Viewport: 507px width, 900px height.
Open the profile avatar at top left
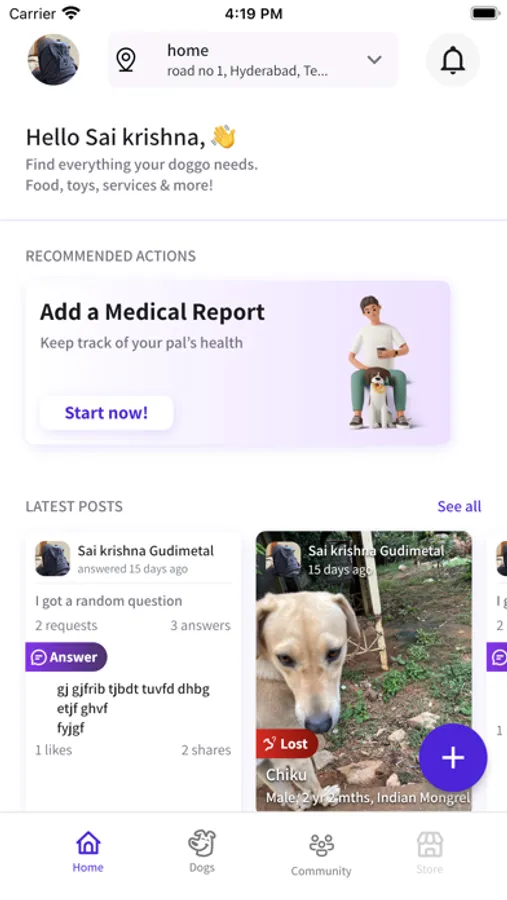click(53, 60)
